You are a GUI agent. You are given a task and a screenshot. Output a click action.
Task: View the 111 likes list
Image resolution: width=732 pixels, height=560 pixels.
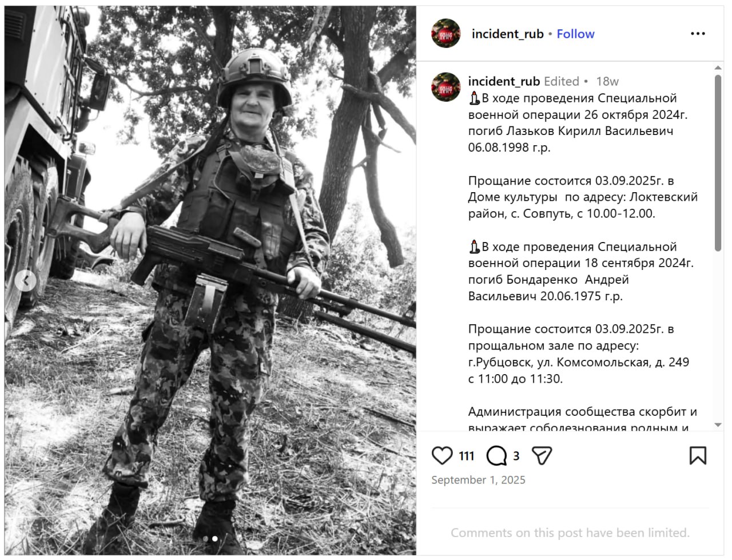pyautogui.click(x=467, y=456)
